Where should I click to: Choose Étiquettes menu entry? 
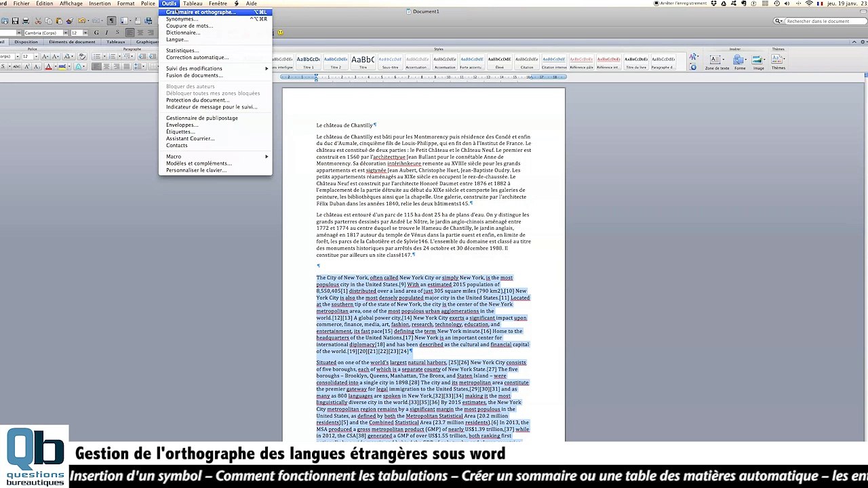click(x=216, y=131)
